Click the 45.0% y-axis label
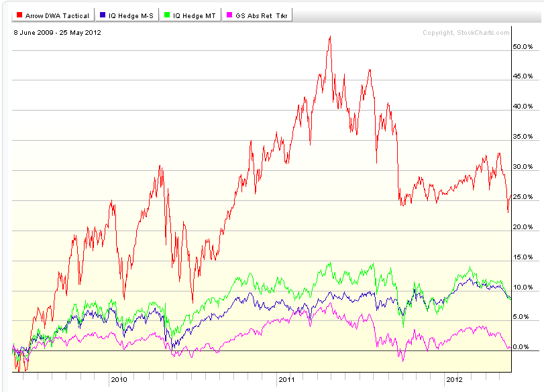 pos(523,76)
